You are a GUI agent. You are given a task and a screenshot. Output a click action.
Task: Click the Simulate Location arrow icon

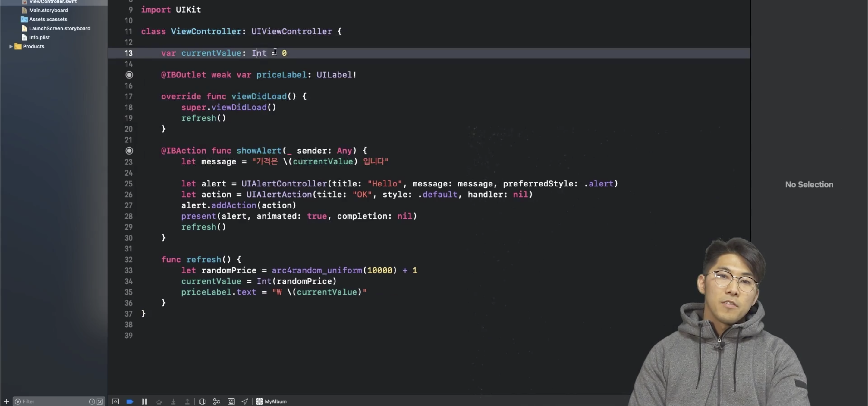[245, 401]
